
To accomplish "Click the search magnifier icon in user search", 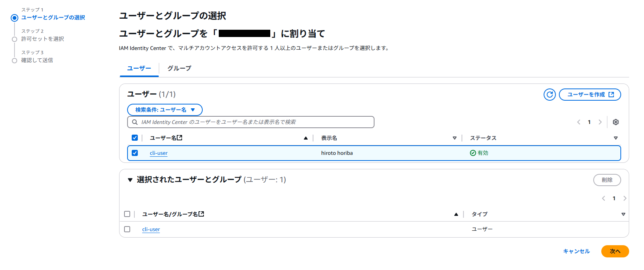I will point(135,122).
